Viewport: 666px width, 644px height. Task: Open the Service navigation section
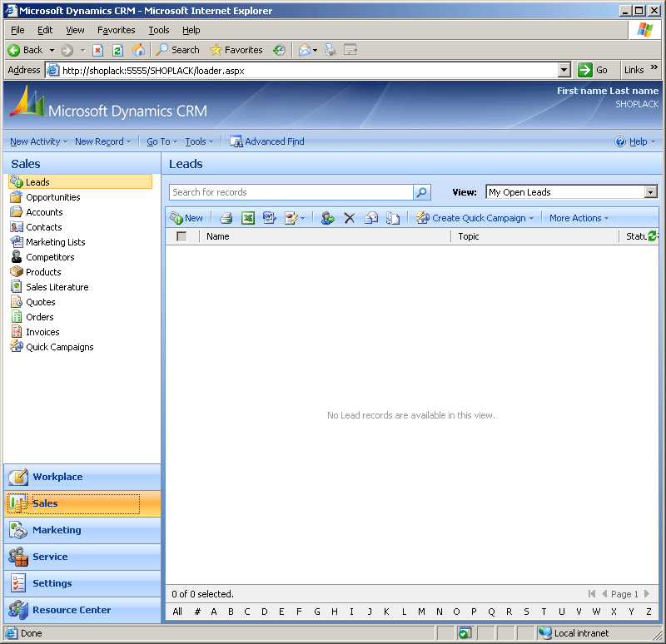(x=82, y=557)
